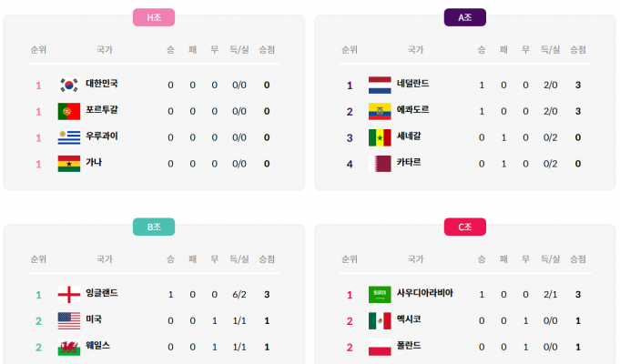Click the Senegal flag icon
Screen dimensions: 620x364
[x=380, y=138]
